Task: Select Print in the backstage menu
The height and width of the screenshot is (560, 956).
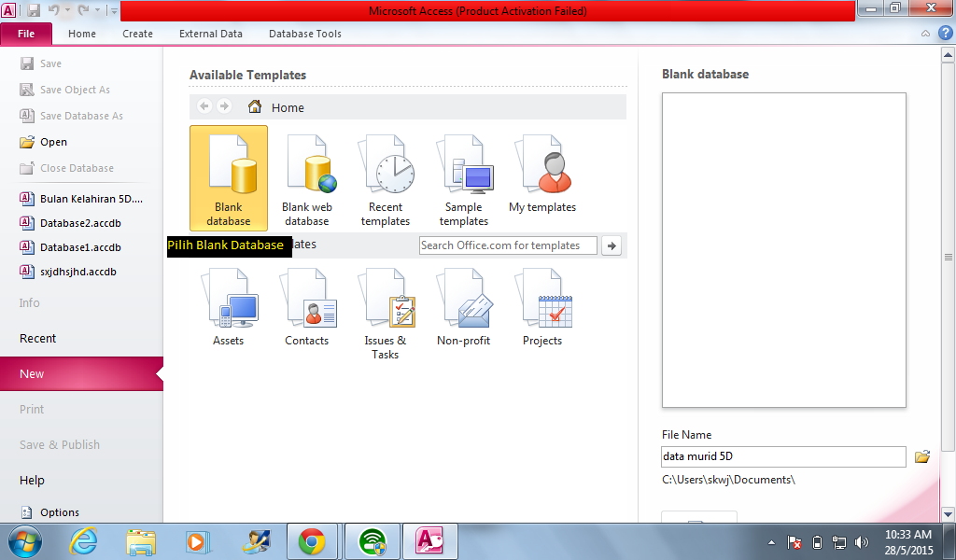Action: 32,410
